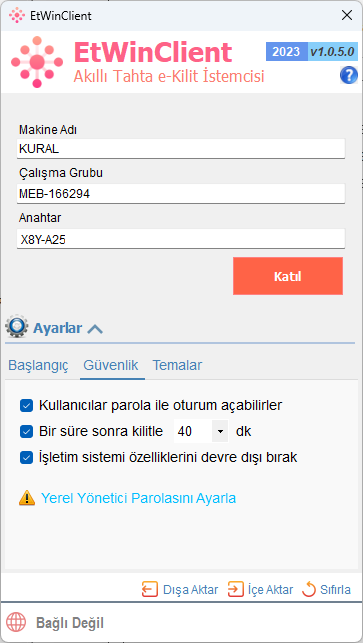Uncheck Bir süre sonra kilitle option
The height and width of the screenshot is (643, 363).
coord(27,431)
